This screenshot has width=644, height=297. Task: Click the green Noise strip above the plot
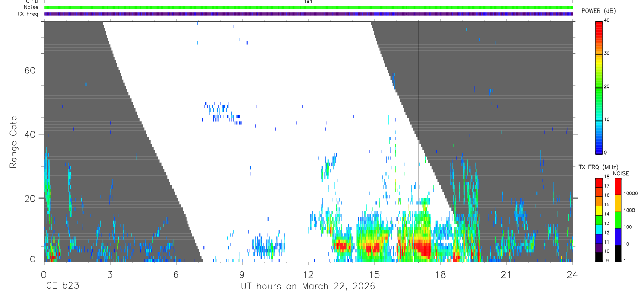tap(308, 7)
